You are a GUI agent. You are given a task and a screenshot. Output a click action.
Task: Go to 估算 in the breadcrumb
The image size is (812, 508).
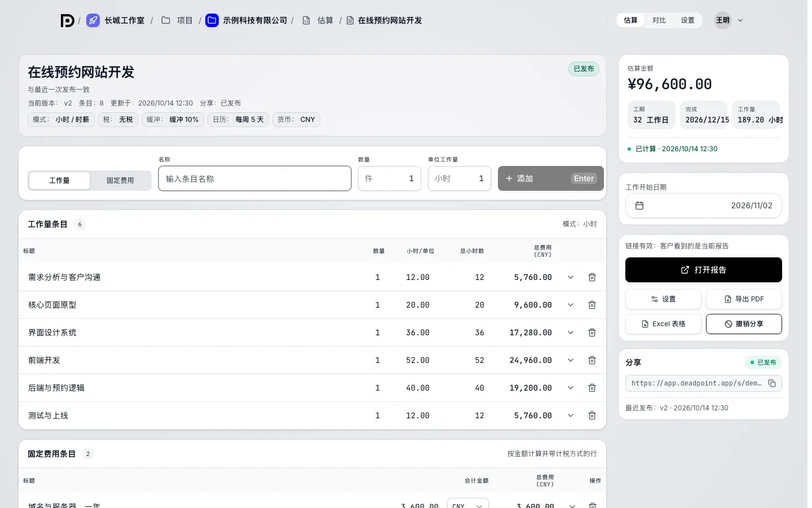pyautogui.click(x=318, y=20)
